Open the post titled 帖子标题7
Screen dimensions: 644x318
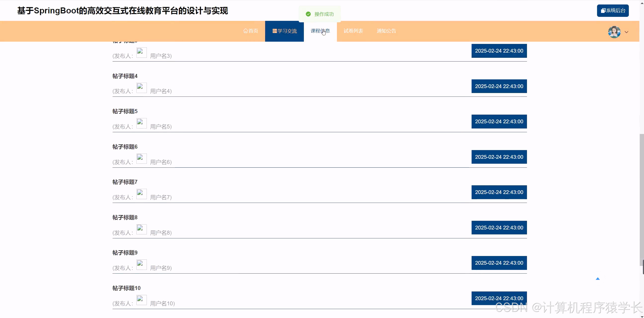coord(125,182)
